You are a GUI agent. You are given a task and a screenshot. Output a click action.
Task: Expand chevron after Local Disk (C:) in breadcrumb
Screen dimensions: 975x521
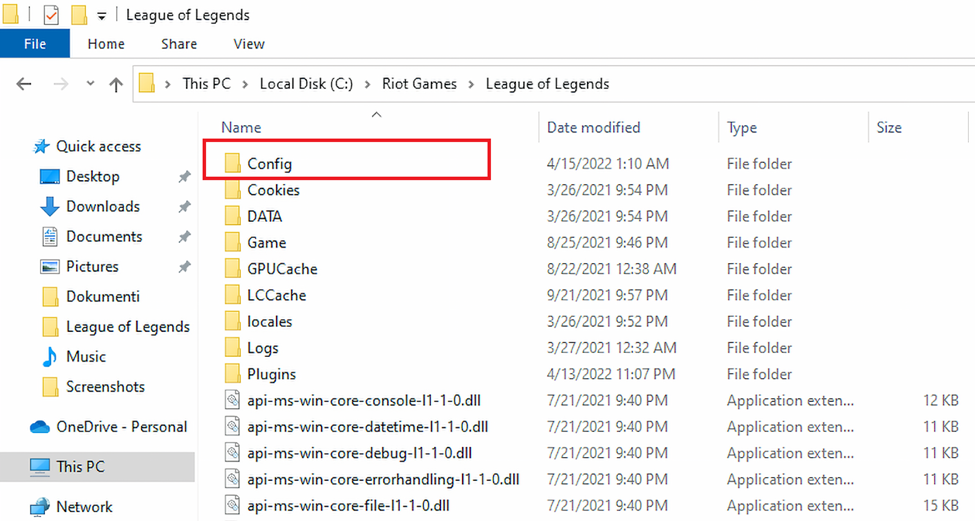(x=367, y=84)
